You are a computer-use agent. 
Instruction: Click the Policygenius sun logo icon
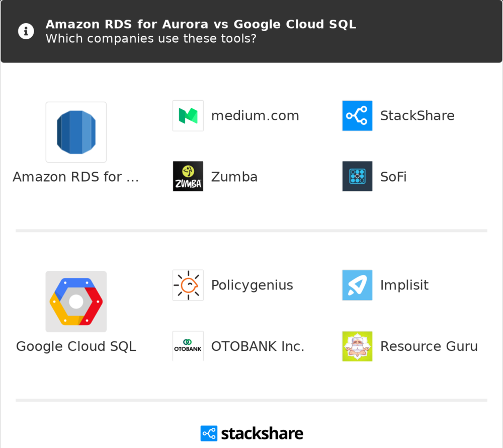pyautogui.click(x=188, y=285)
